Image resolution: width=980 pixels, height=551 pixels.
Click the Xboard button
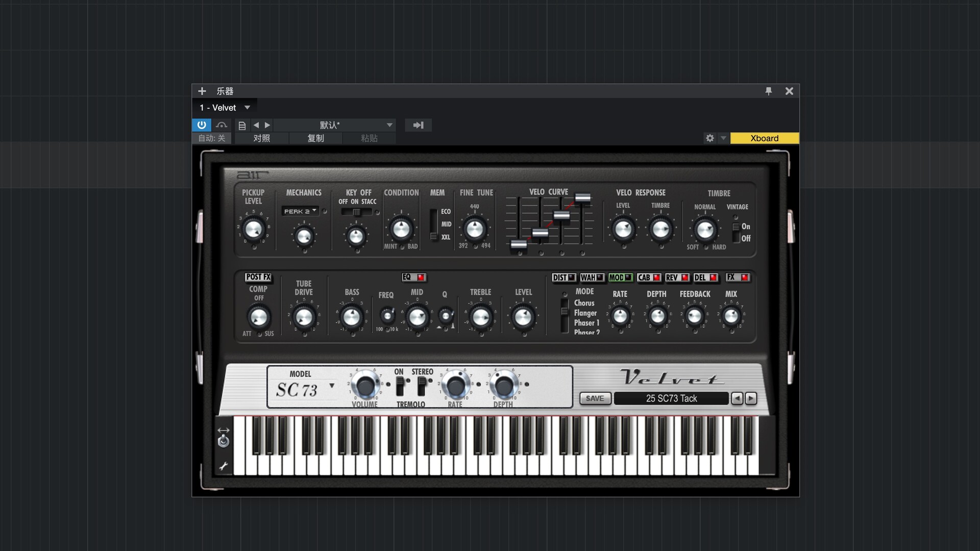(x=764, y=138)
